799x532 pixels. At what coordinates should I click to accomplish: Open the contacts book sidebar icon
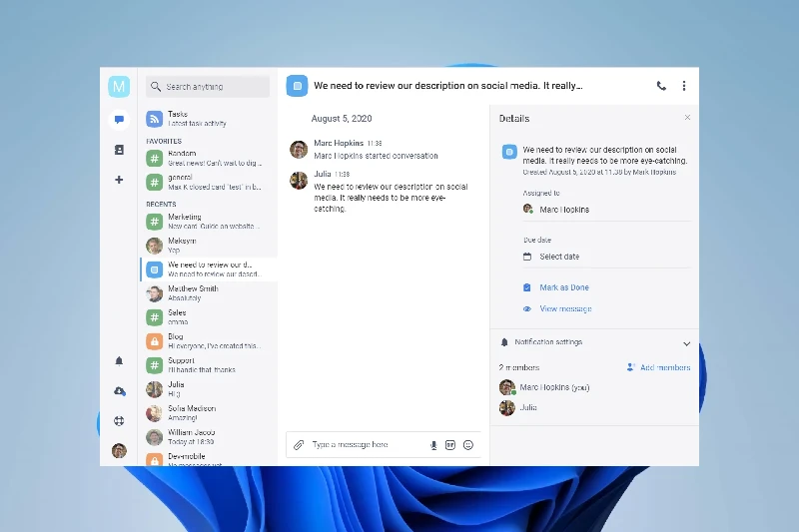point(119,150)
